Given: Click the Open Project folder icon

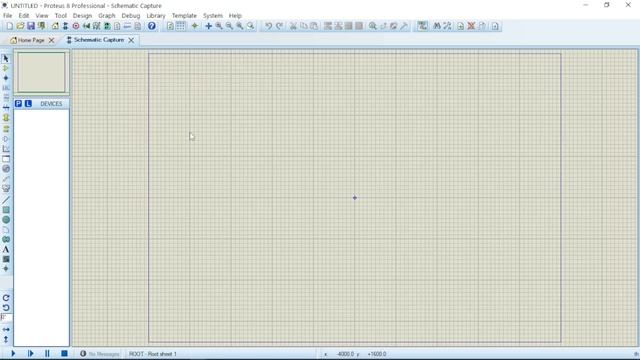Looking at the screenshot, I should [20, 26].
